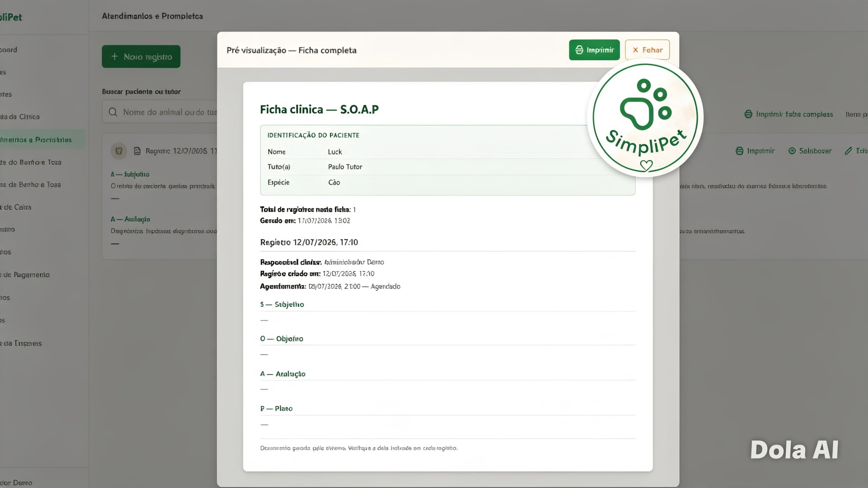This screenshot has height=488, width=868.
Task: Click Imprimir action on the record card
Action: pyautogui.click(x=755, y=151)
